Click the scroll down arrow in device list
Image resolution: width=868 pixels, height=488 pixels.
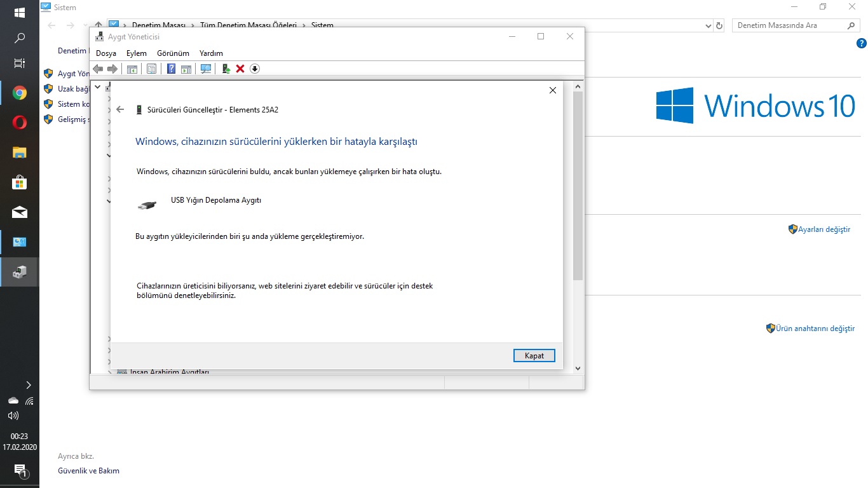(x=578, y=368)
